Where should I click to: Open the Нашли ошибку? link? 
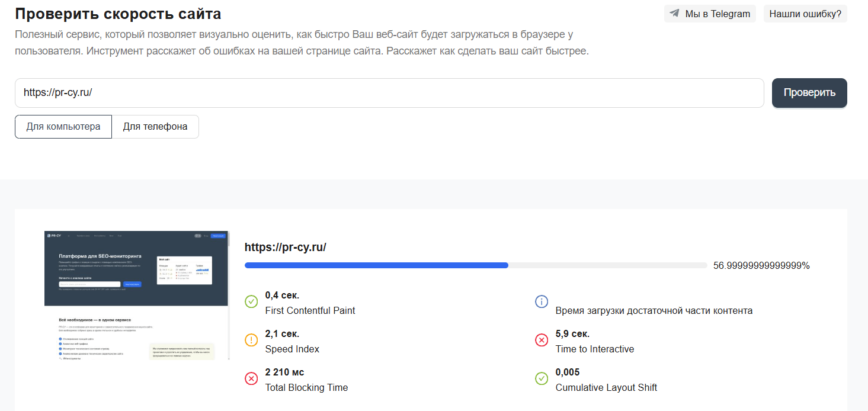coord(805,14)
